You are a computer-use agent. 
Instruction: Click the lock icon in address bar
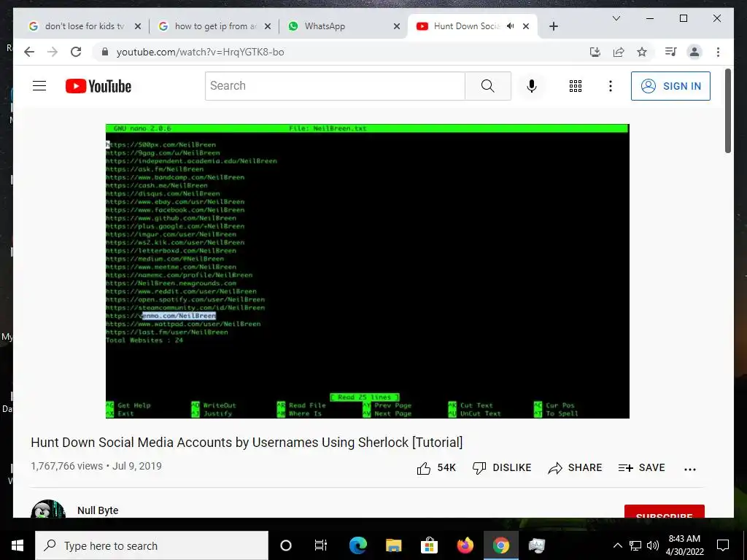(105, 52)
